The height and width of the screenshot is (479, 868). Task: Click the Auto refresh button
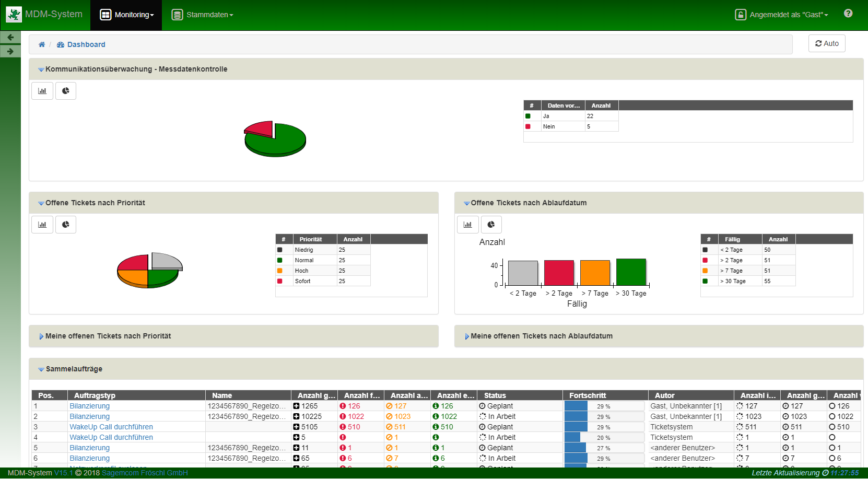click(827, 43)
